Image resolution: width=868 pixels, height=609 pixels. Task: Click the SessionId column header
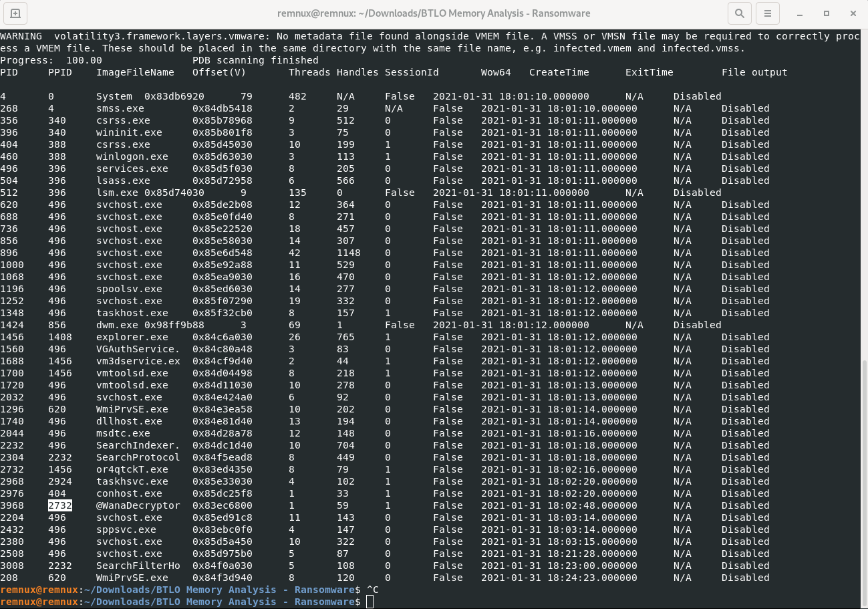tap(412, 72)
